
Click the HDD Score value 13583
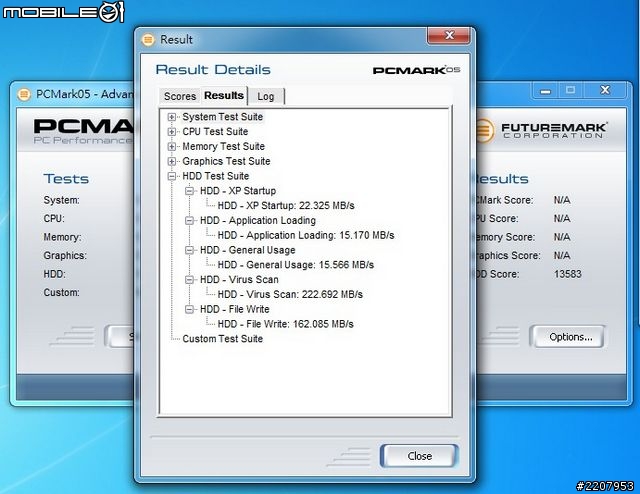coord(567,274)
